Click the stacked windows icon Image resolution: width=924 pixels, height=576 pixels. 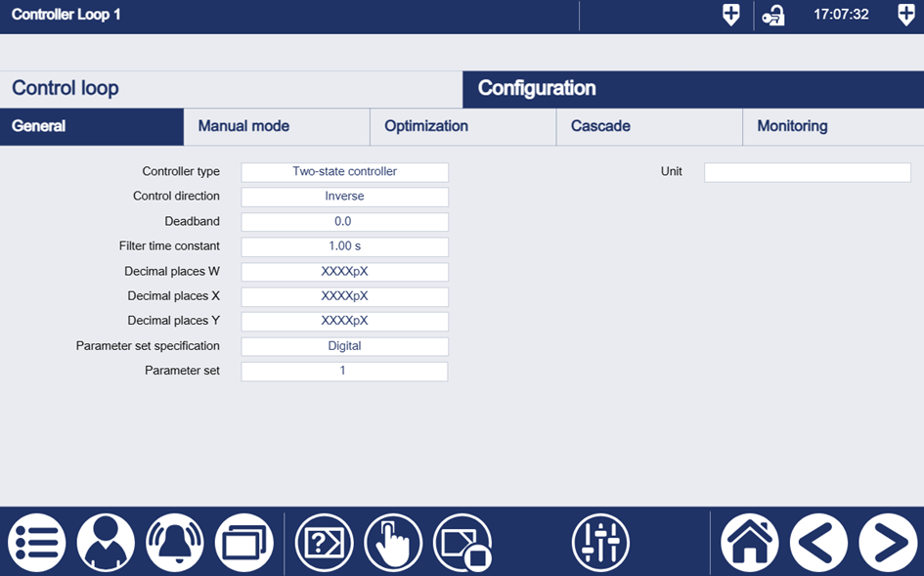tap(243, 543)
